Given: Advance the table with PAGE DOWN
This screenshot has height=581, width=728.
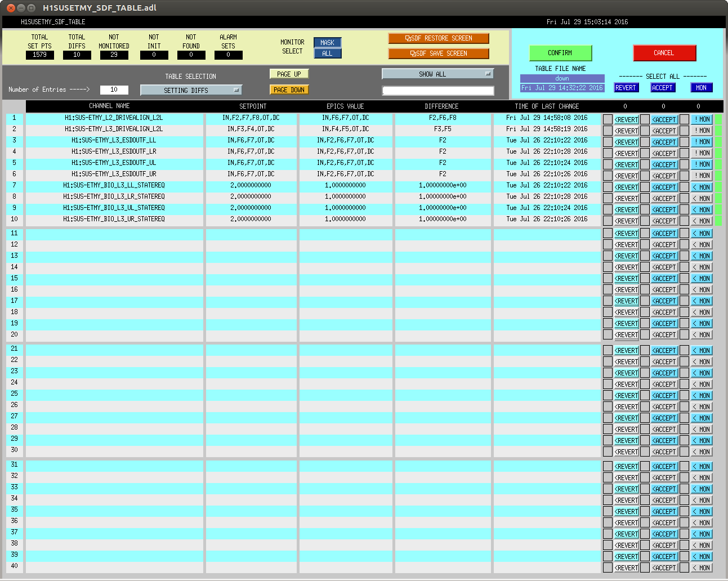Looking at the screenshot, I should [289, 90].
